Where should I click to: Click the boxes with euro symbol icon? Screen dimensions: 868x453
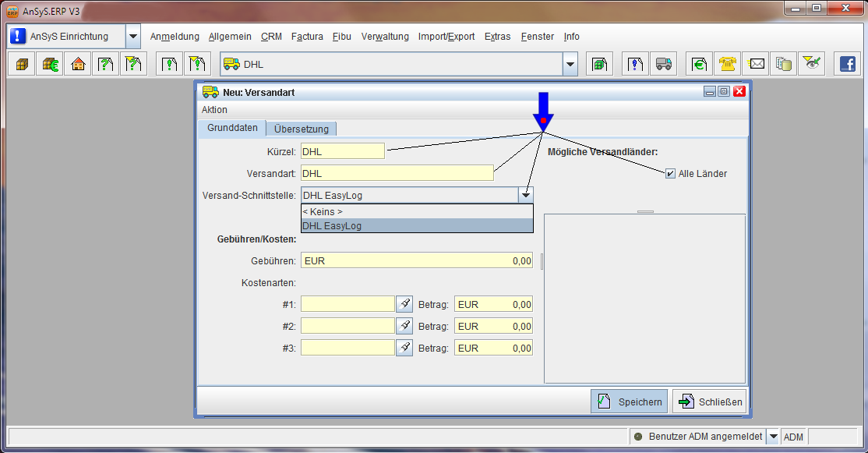(50, 64)
